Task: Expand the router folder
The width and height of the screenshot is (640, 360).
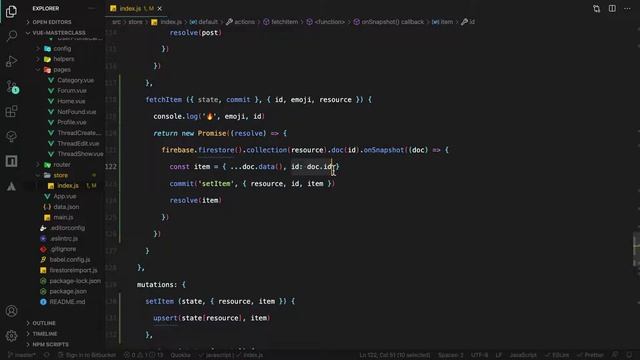Action: (x=62, y=164)
